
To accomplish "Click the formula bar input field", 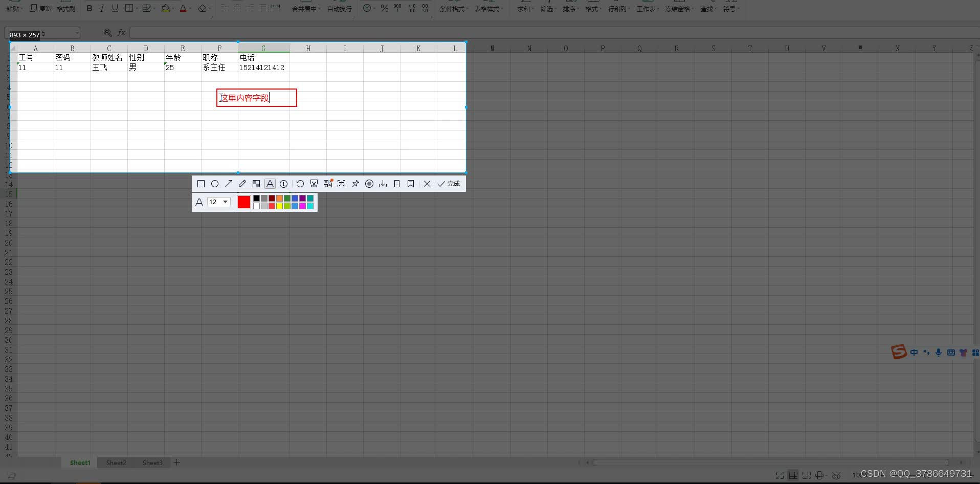I will tap(554, 33).
